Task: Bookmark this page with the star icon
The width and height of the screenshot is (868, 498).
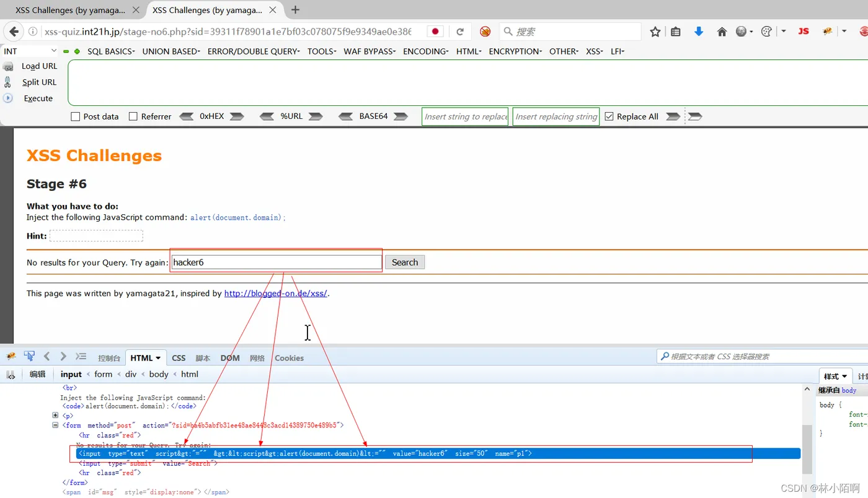Action: coord(655,32)
